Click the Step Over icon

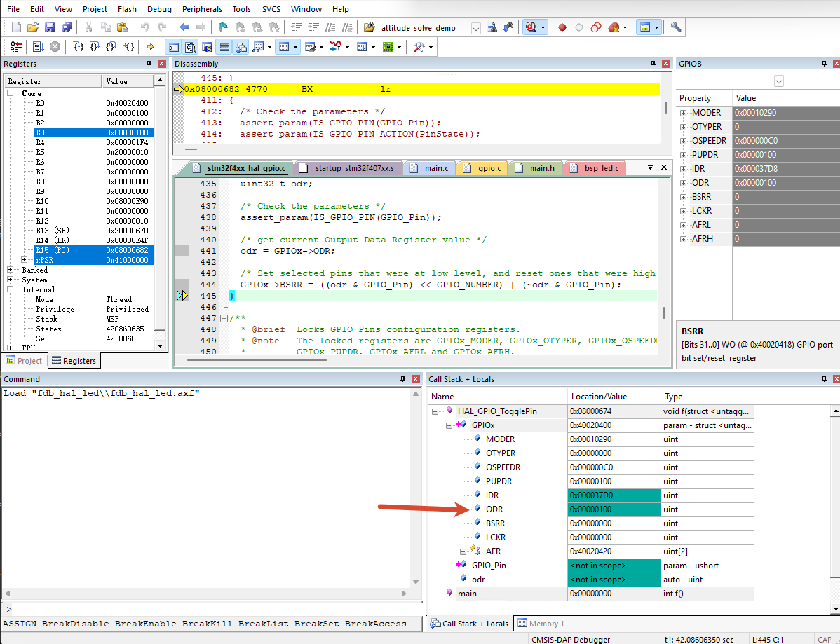coord(95,47)
